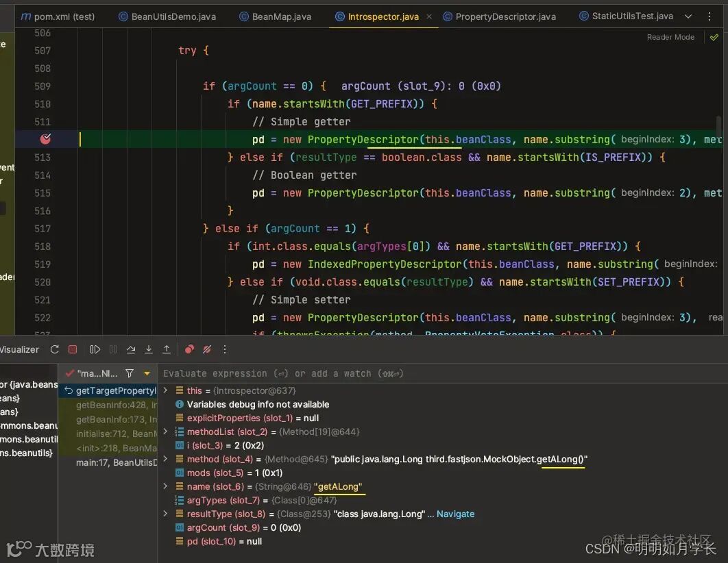Stop the debug session
Screen dimensions: 728x563
73,349
